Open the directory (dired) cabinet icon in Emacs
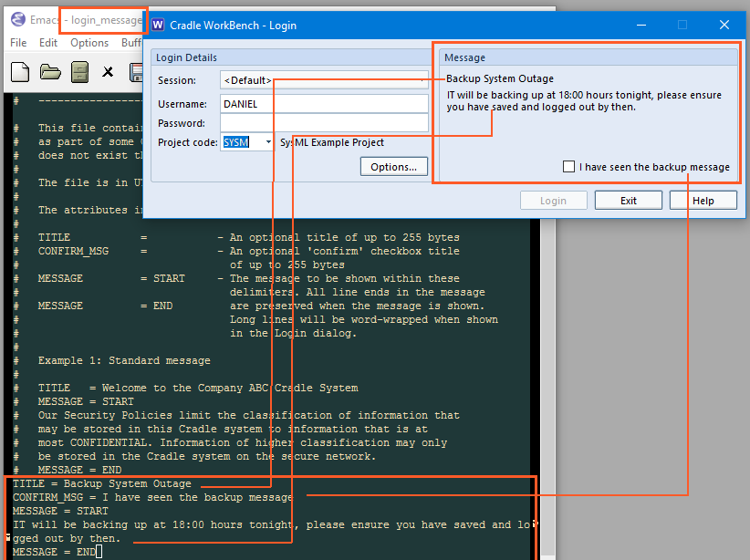Image resolution: width=750 pixels, height=560 pixels. click(x=79, y=72)
